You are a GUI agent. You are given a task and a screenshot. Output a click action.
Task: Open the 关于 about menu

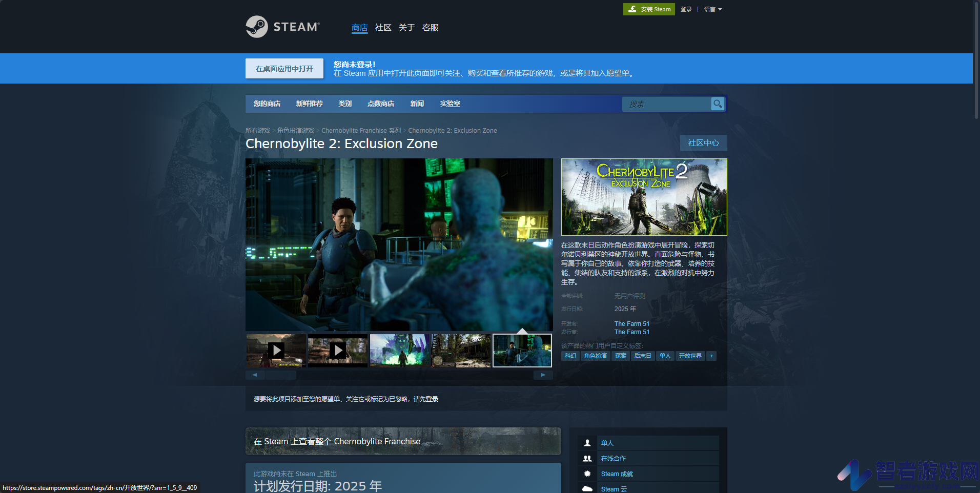tap(407, 28)
